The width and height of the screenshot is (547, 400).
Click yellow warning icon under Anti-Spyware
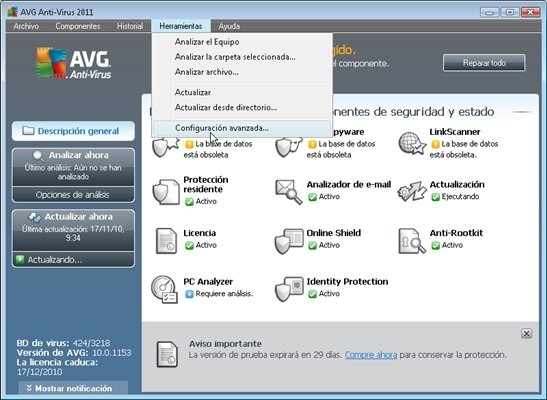[312, 144]
